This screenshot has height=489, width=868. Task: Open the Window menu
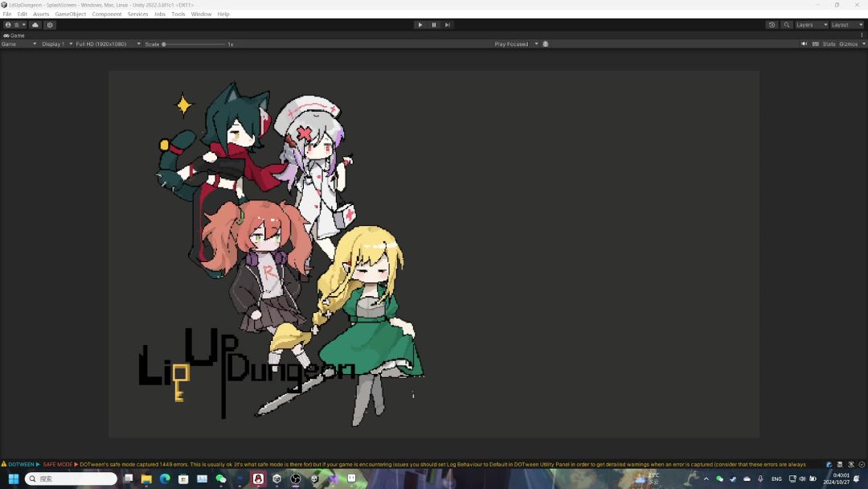click(x=201, y=14)
